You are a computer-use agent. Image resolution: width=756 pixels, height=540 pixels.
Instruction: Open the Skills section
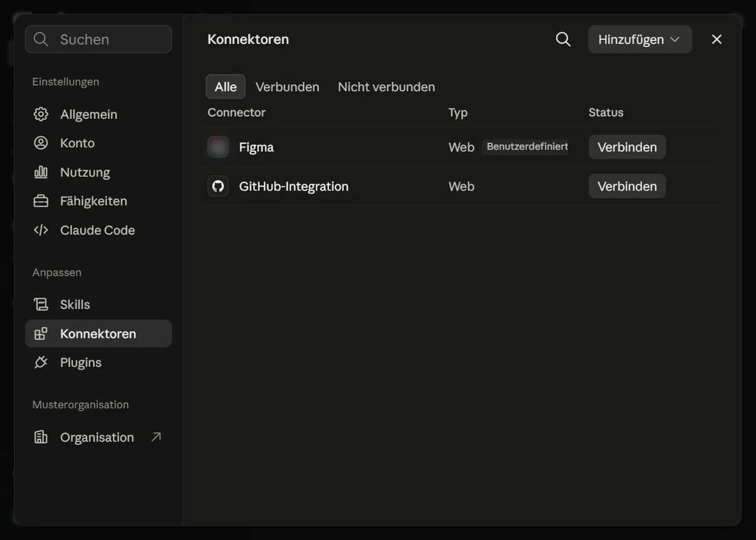pyautogui.click(x=98, y=305)
